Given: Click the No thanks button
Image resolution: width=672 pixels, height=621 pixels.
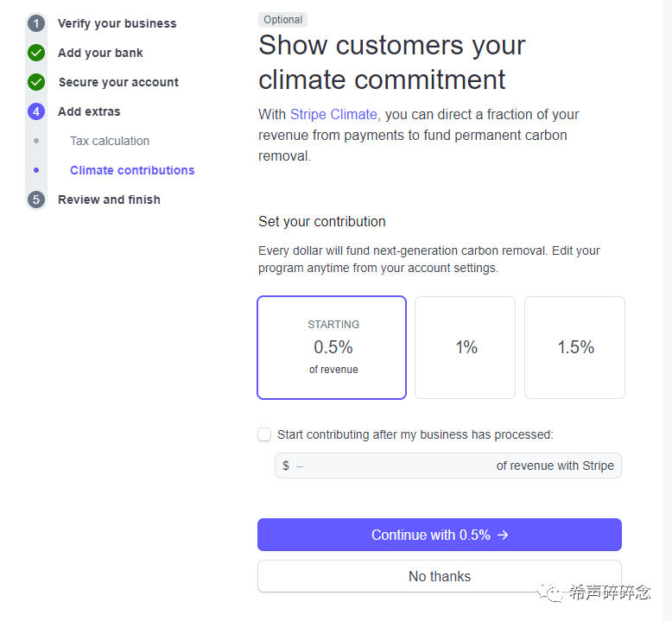Looking at the screenshot, I should point(440,576).
